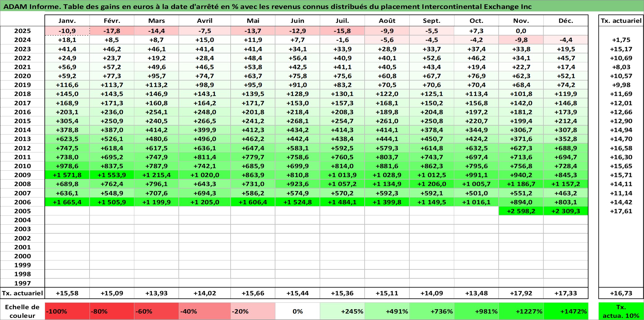Select cell +434,2 for June 2014
644x320 pixels.
point(298,130)
